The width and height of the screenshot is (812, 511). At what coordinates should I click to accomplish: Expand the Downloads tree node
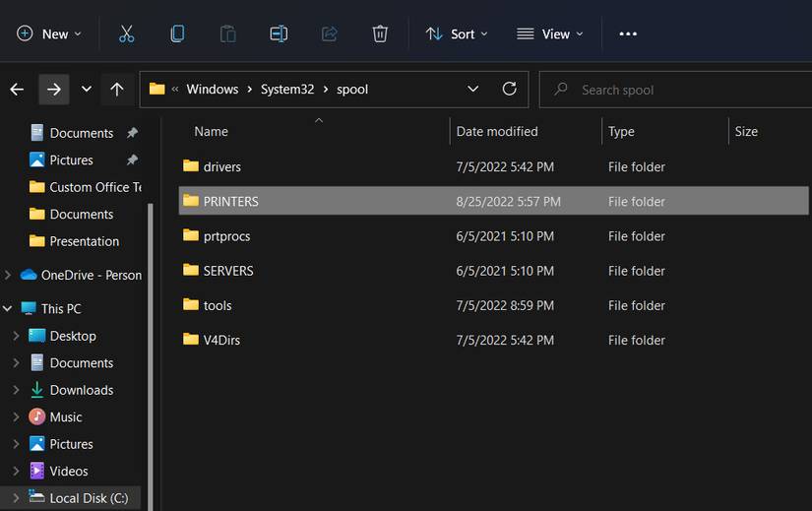(16, 390)
